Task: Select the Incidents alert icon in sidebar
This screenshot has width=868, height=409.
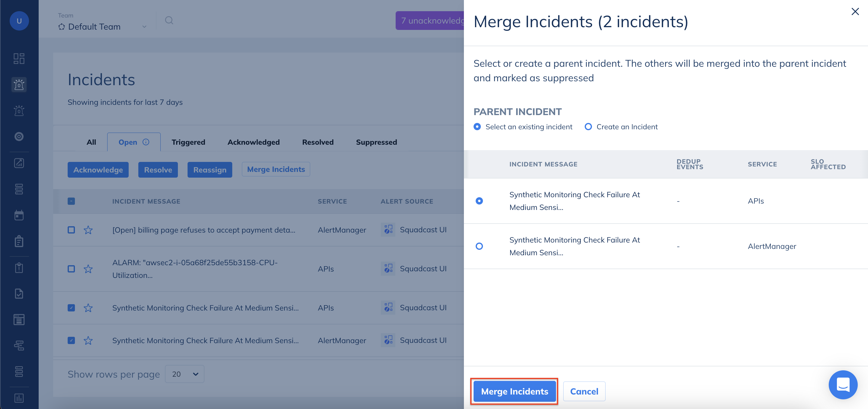Action: [19, 85]
